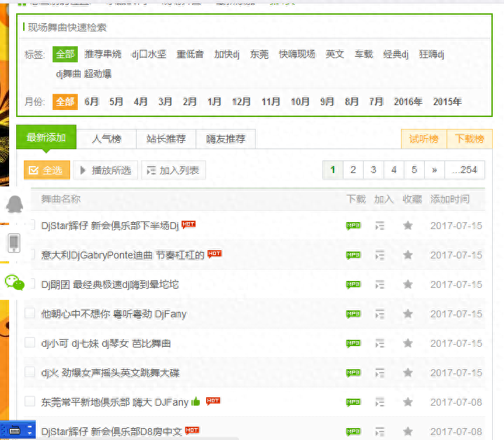Filter by month 6月

[92, 102]
